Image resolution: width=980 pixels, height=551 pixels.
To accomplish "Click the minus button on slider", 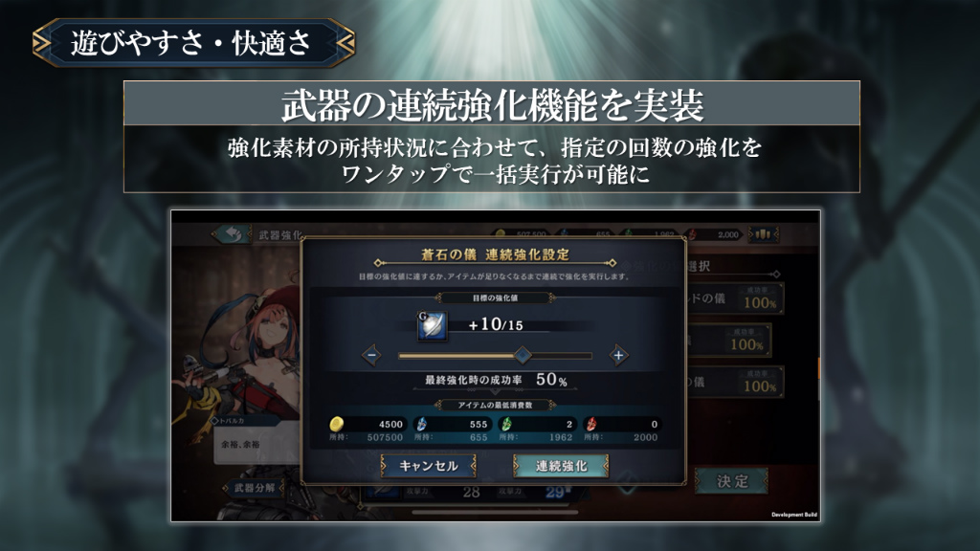I will coord(371,356).
